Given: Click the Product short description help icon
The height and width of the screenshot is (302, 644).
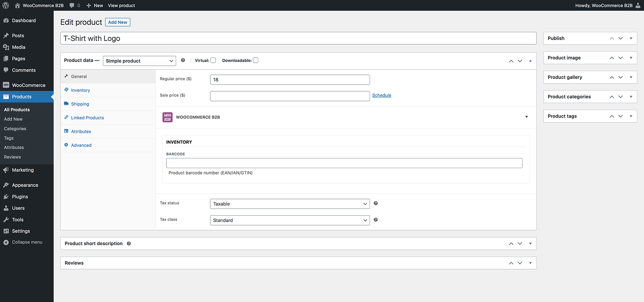Looking at the screenshot, I should (129, 244).
